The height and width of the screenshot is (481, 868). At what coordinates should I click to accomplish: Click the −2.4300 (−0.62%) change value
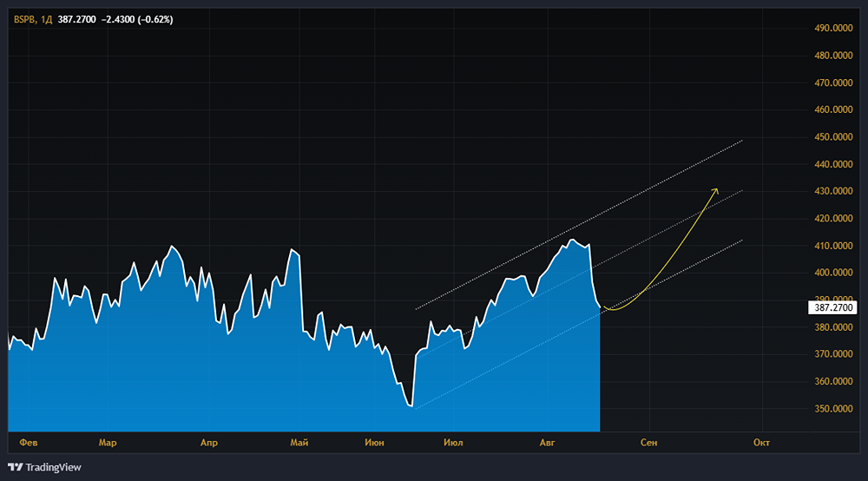(x=137, y=19)
